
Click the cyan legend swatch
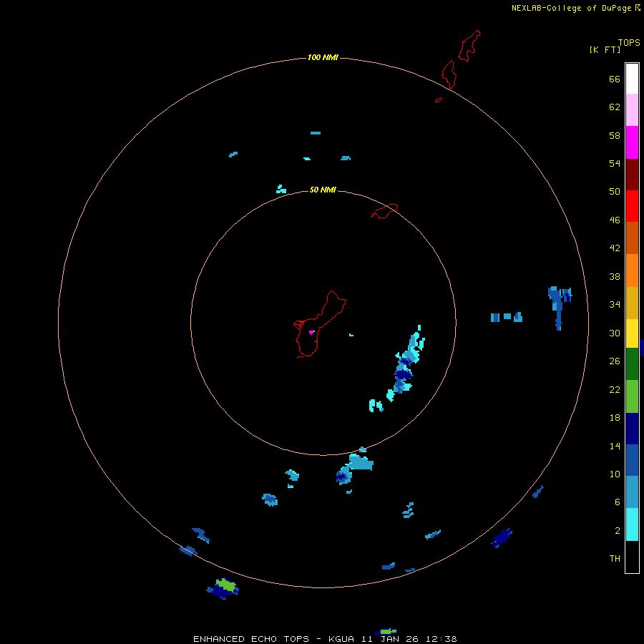click(x=632, y=525)
